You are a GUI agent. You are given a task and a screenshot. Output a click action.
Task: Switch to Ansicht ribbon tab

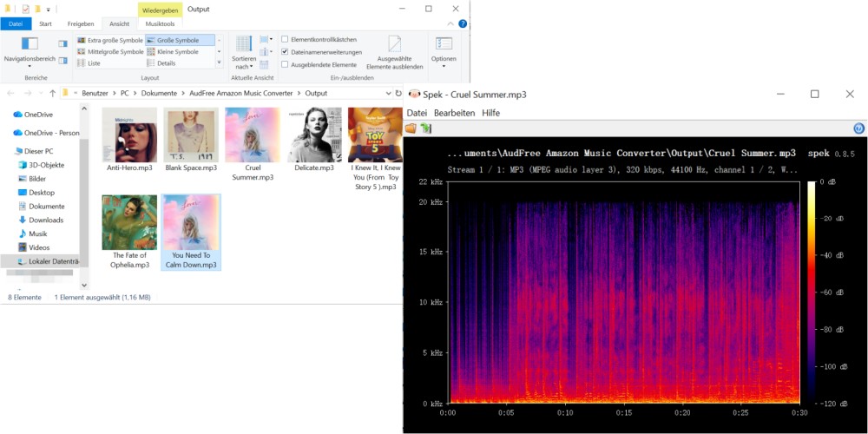coord(120,23)
